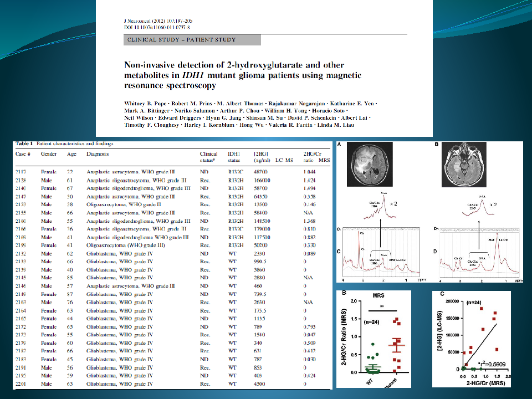
Task: Click the 'Diagnosis' column header
Action: point(98,154)
